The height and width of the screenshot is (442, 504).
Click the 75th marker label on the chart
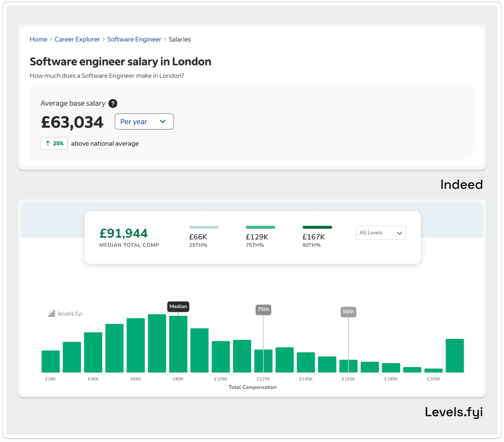click(x=263, y=310)
